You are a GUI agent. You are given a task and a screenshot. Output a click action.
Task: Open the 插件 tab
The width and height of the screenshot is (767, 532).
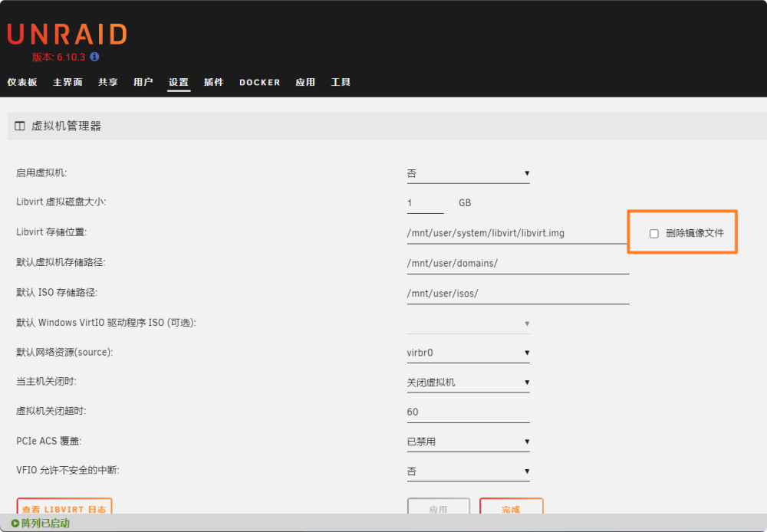point(214,82)
